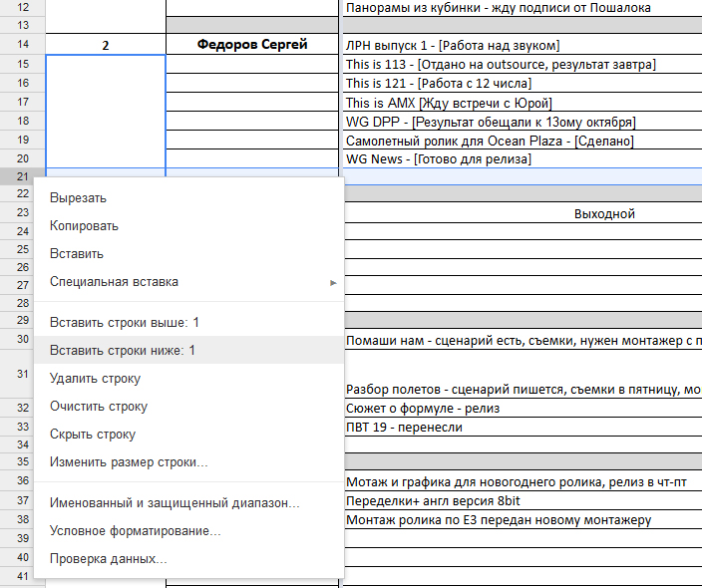This screenshot has width=702, height=588.
Task: Select row header 12
Action: 23,7
